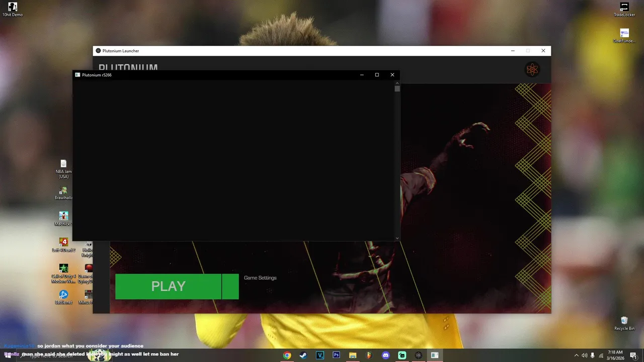Click the Plutonium atom logo icon
The height and width of the screenshot is (362, 644).
click(x=532, y=69)
